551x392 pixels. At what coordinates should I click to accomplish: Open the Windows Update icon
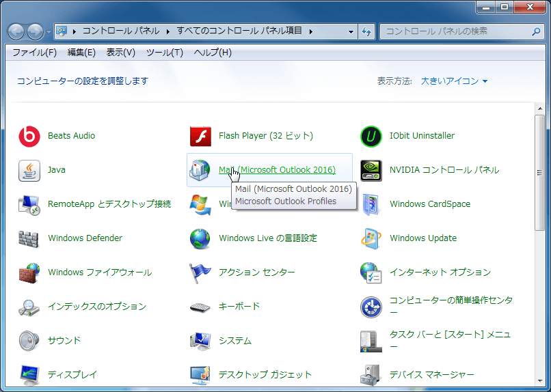371,238
